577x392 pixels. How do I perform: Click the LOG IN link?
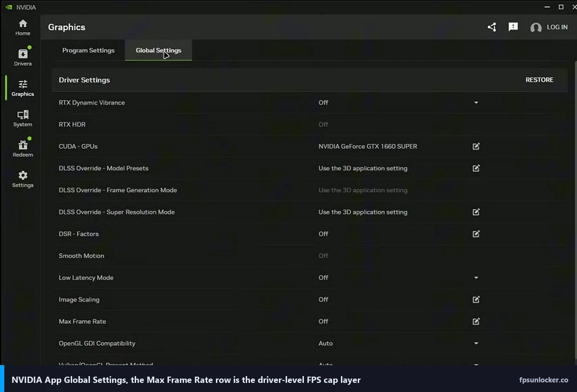(557, 27)
